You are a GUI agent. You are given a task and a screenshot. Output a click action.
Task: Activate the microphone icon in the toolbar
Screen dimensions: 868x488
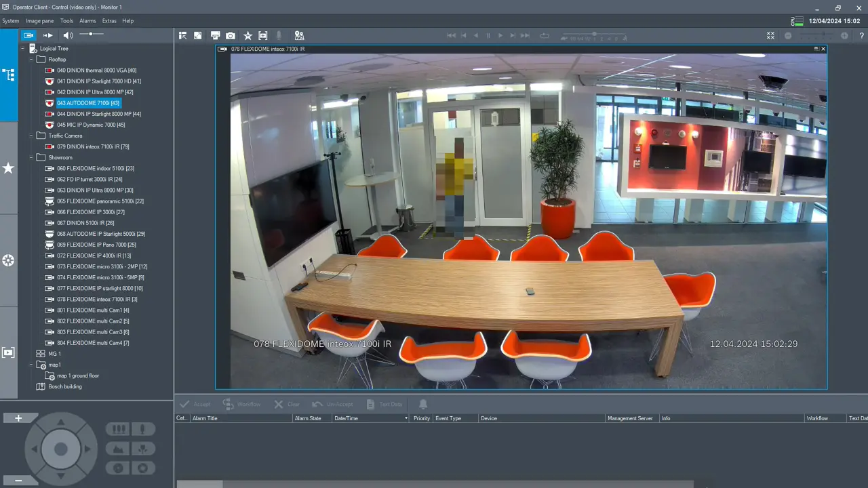[279, 35]
